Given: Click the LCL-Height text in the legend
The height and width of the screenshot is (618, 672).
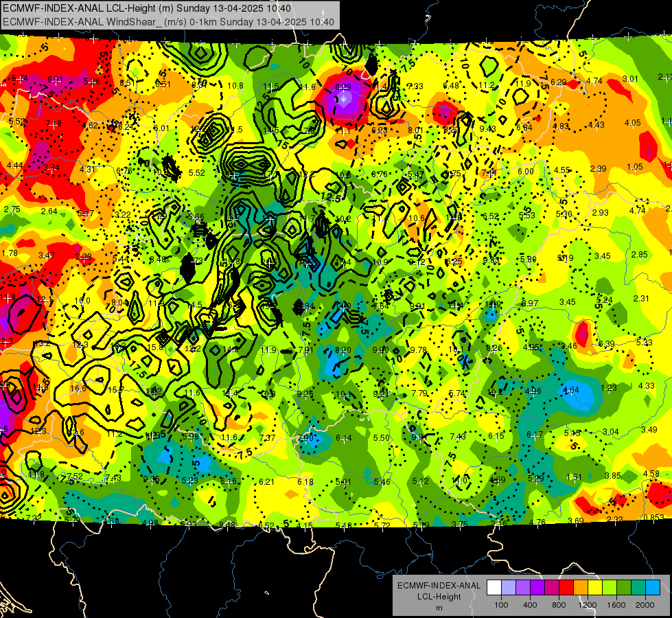Looking at the screenshot, I should 439,597.
